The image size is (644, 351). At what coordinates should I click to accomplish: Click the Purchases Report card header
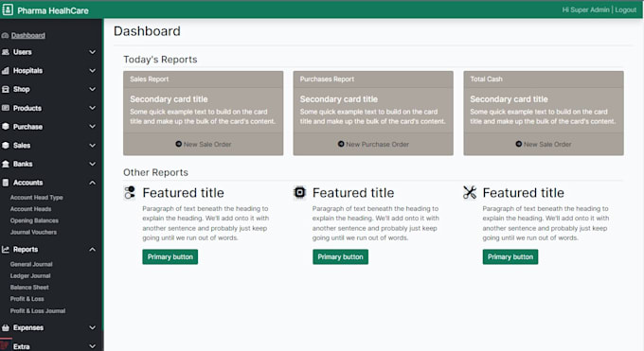[373, 79]
